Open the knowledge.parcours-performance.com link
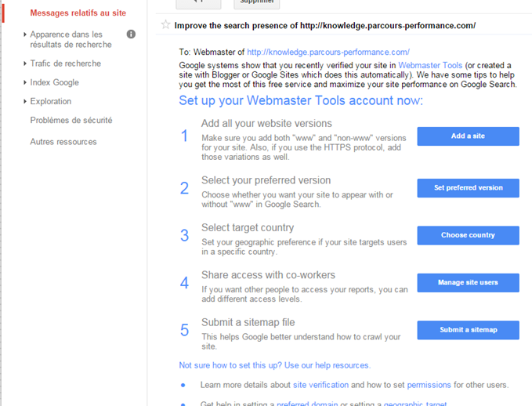 click(x=328, y=52)
